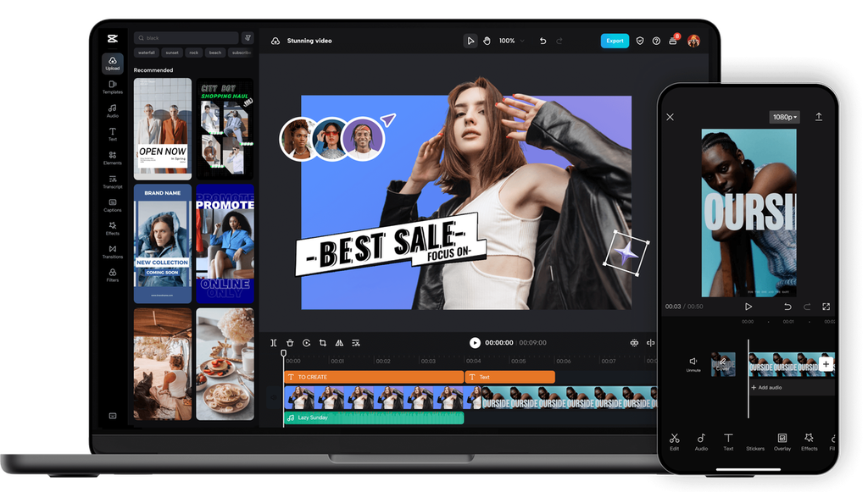Open the Templates panel in the sidebar

[x=112, y=86]
